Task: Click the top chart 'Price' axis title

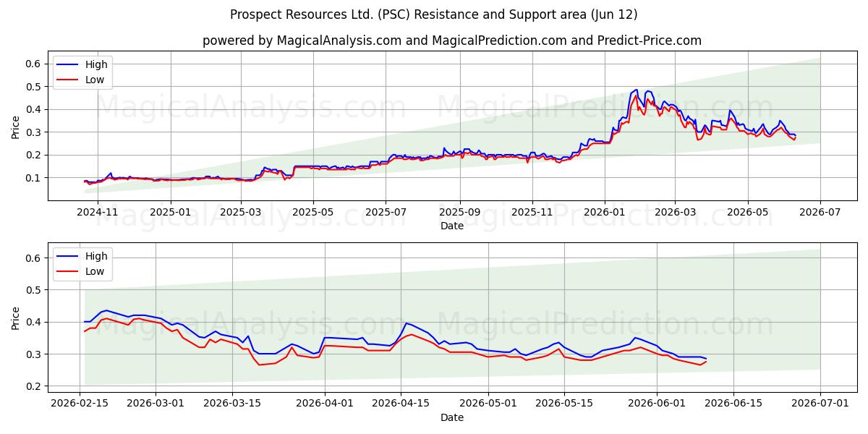Action: point(16,127)
